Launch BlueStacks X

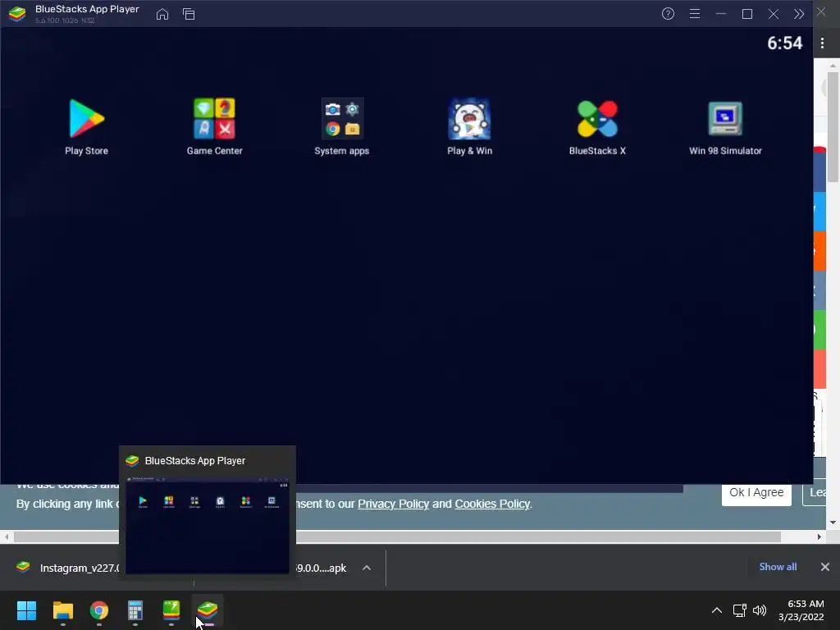click(597, 127)
